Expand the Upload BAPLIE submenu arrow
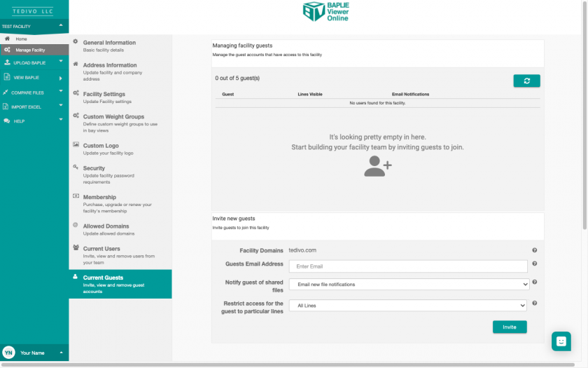Viewport: 588px width, 368px height. pyautogui.click(x=61, y=61)
